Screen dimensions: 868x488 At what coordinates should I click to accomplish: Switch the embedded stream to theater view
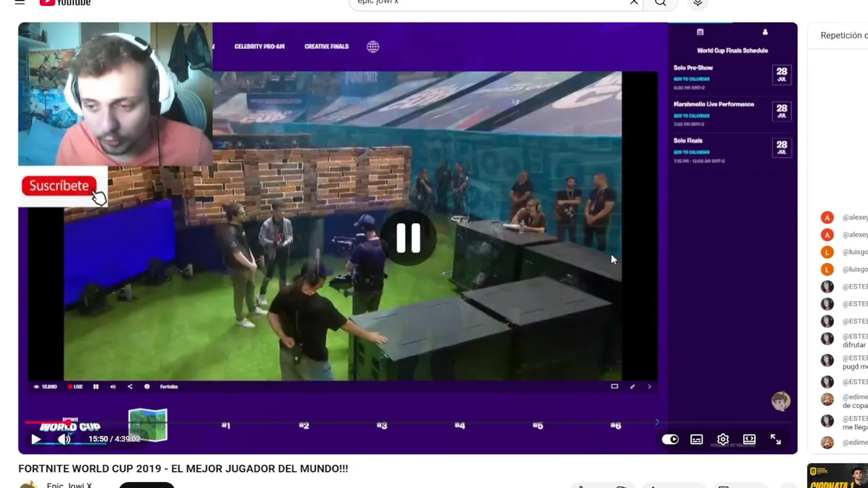coord(614,386)
